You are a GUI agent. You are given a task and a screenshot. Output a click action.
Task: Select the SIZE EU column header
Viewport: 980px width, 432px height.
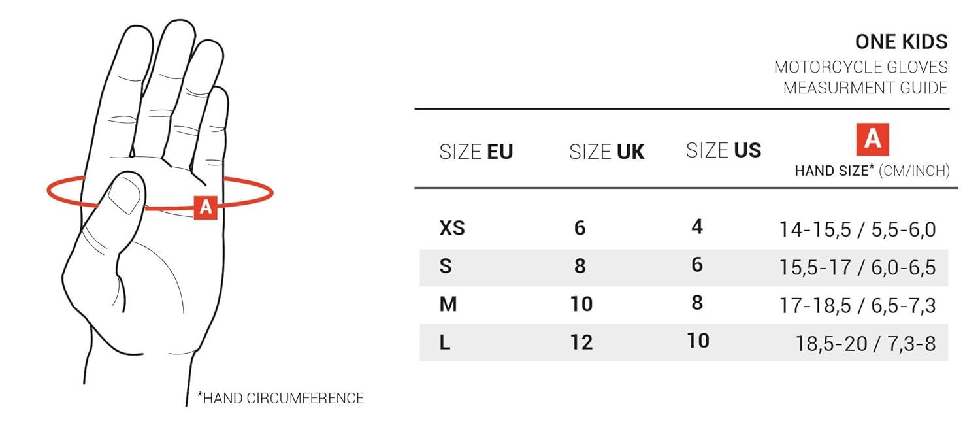click(x=476, y=152)
